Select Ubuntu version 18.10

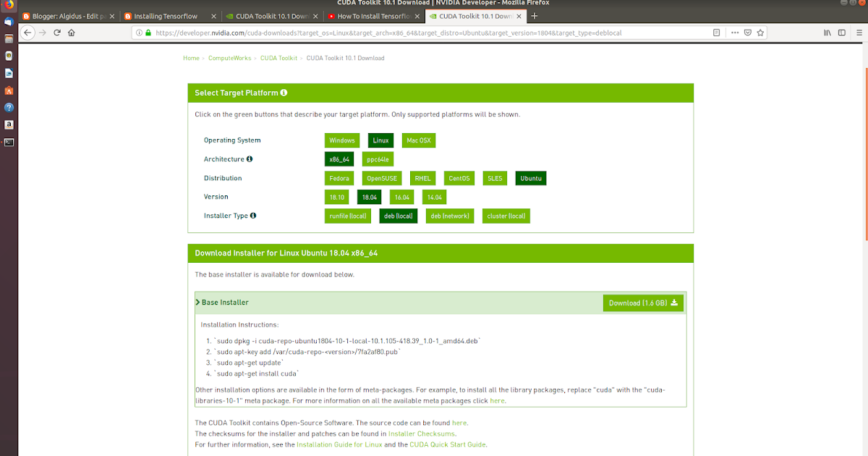pos(337,197)
